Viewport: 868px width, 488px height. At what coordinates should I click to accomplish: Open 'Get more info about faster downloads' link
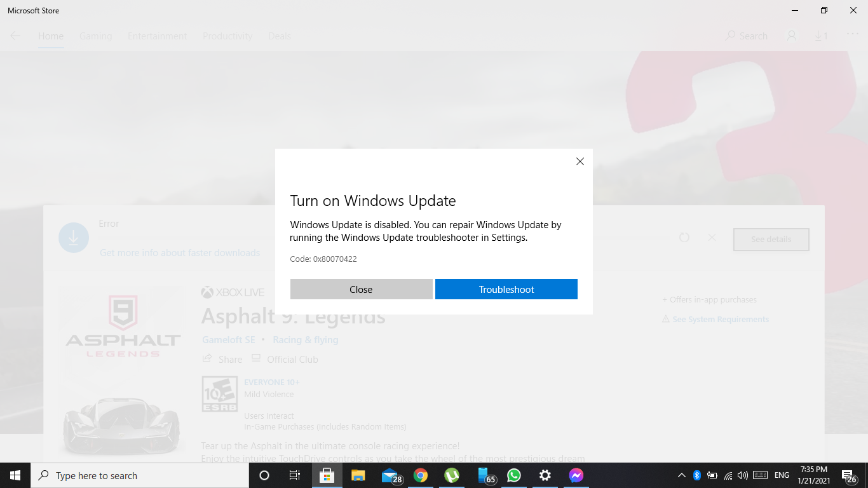(180, 253)
